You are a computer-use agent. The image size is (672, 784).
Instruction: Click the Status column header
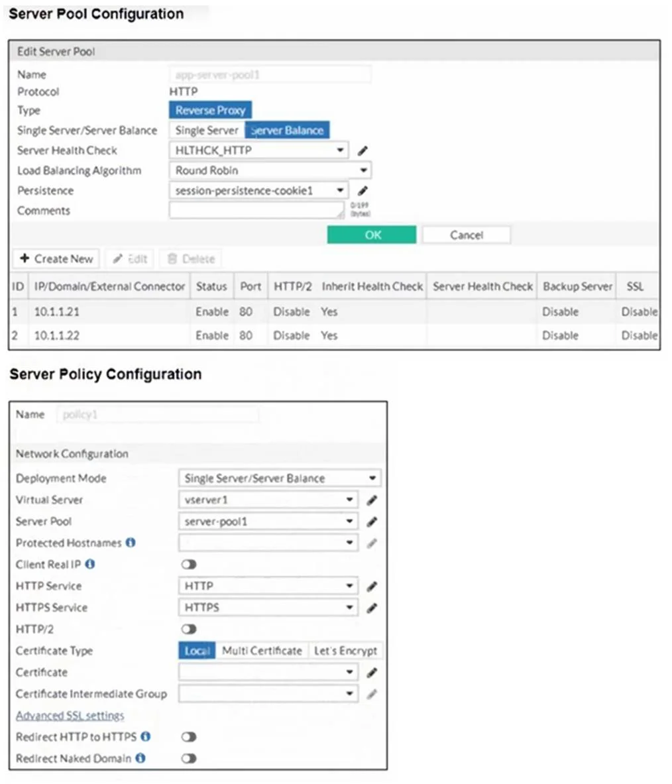pos(211,286)
